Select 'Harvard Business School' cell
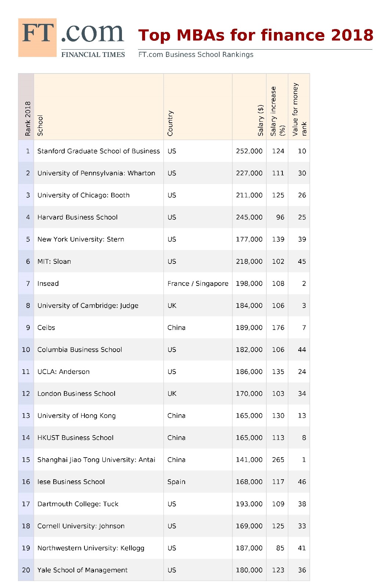The width and height of the screenshot is (390, 588). click(99, 217)
